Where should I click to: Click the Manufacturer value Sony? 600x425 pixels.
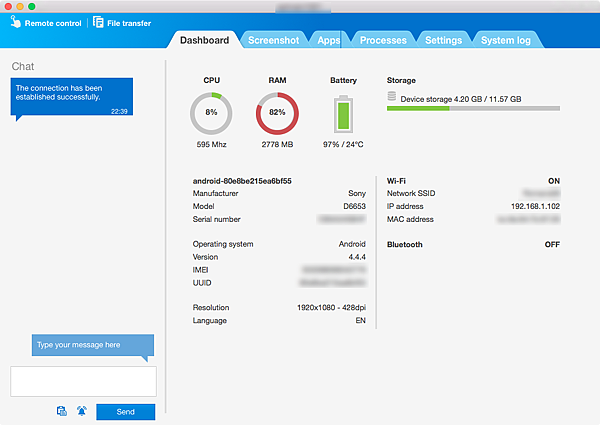(x=357, y=194)
